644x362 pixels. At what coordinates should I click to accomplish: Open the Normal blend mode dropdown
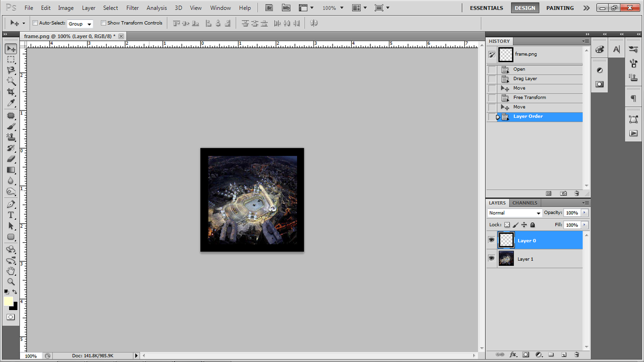515,213
